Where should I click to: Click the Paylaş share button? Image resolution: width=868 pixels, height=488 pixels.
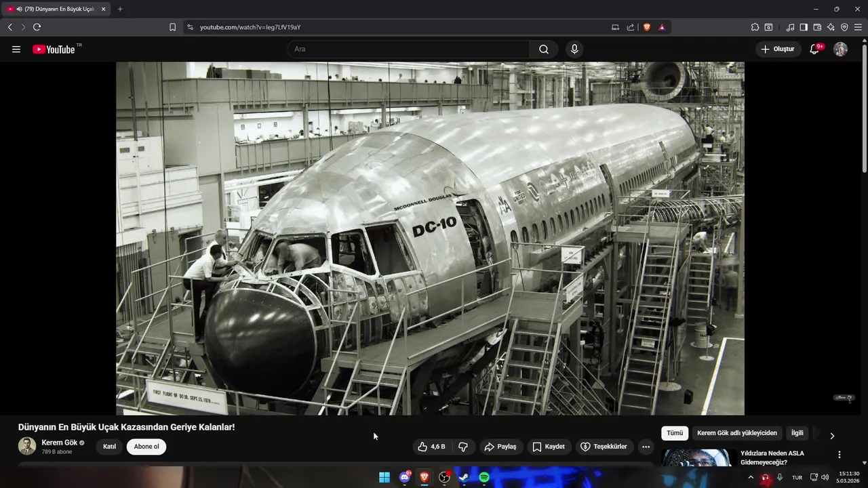tap(500, 447)
